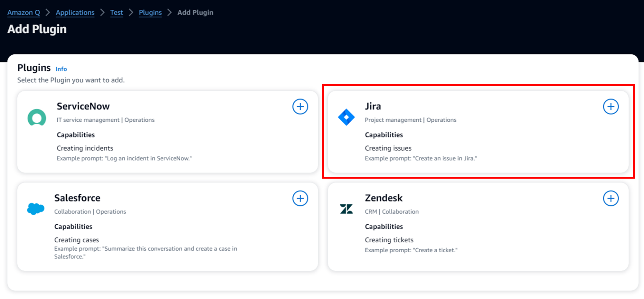Click the 'Create an issue in Jira' example prompt
This screenshot has height=299, width=644.
pyautogui.click(x=421, y=158)
